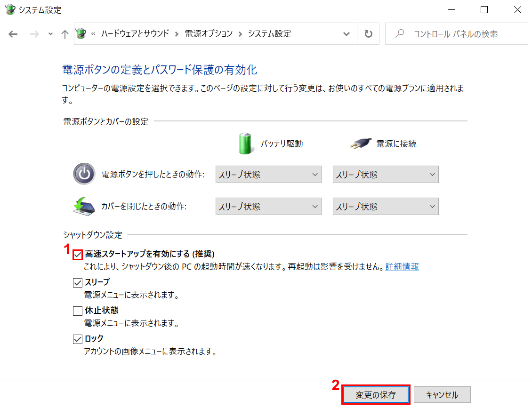Open power button battery action dropdown
532x408 pixels.
pos(268,174)
